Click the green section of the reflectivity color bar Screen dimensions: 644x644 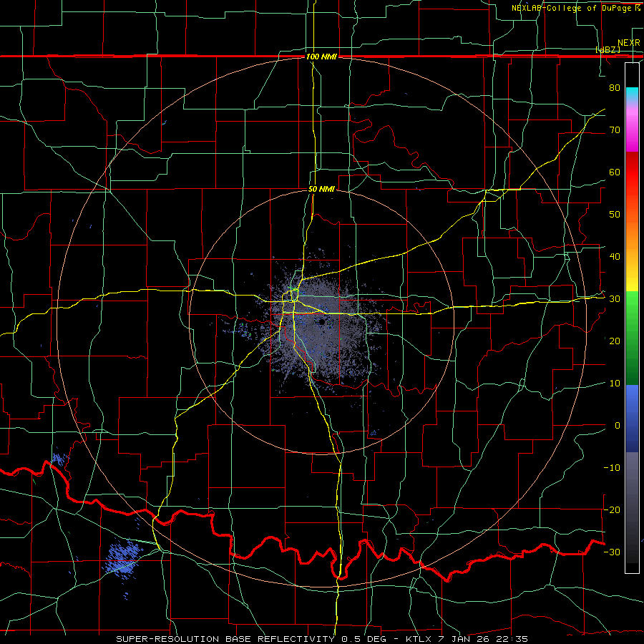point(632,338)
